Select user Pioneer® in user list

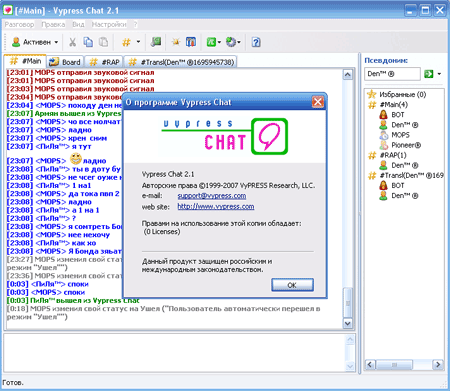[400, 145]
